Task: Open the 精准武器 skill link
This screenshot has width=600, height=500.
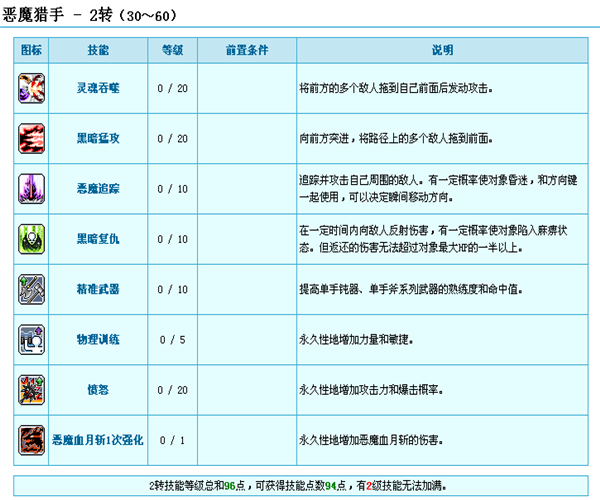Action: pos(98,289)
